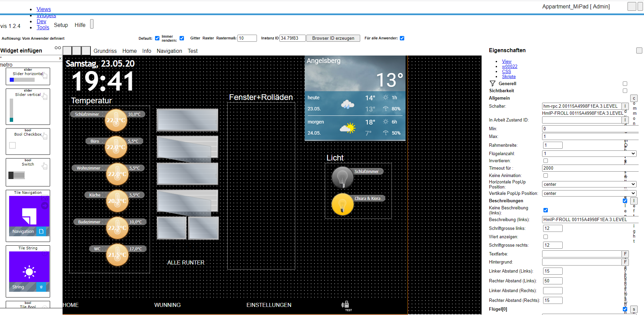Viewport: 644px width, 315px height.
Task: Click inside the Rastermaß input field
Action: coord(247,38)
